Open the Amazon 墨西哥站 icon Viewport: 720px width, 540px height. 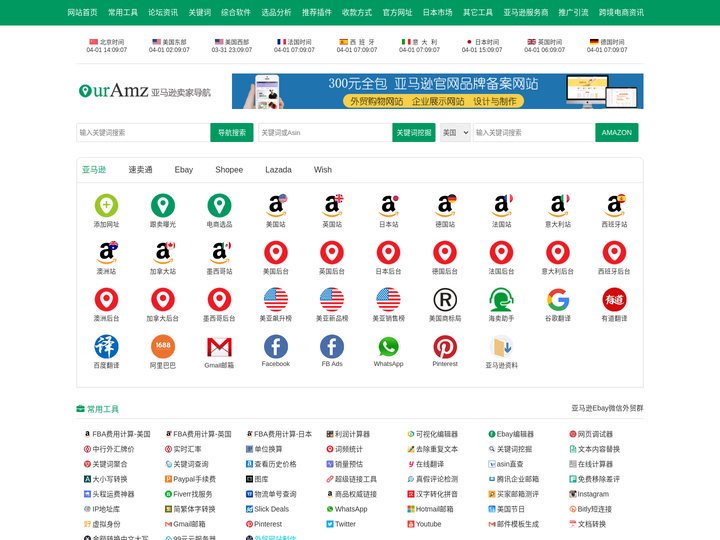tap(219, 253)
